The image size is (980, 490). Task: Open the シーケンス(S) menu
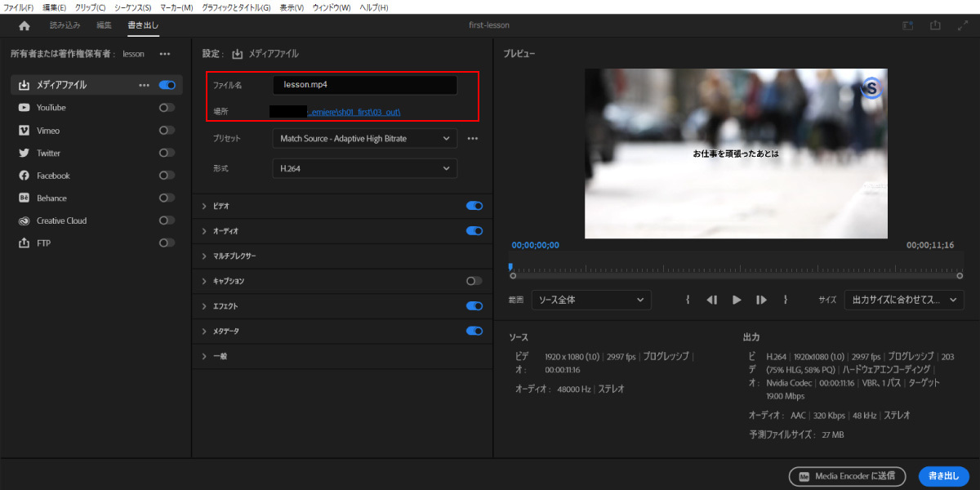pyautogui.click(x=132, y=7)
